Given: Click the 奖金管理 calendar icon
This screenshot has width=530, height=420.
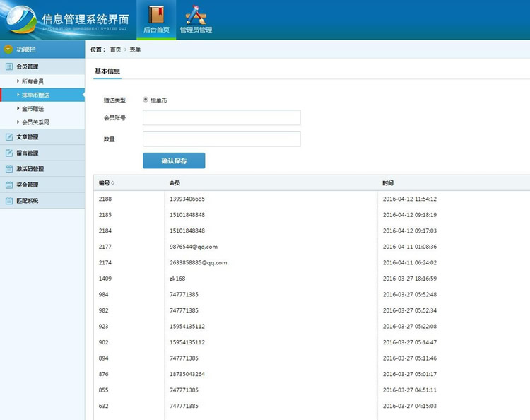Looking at the screenshot, I should 9,185.
